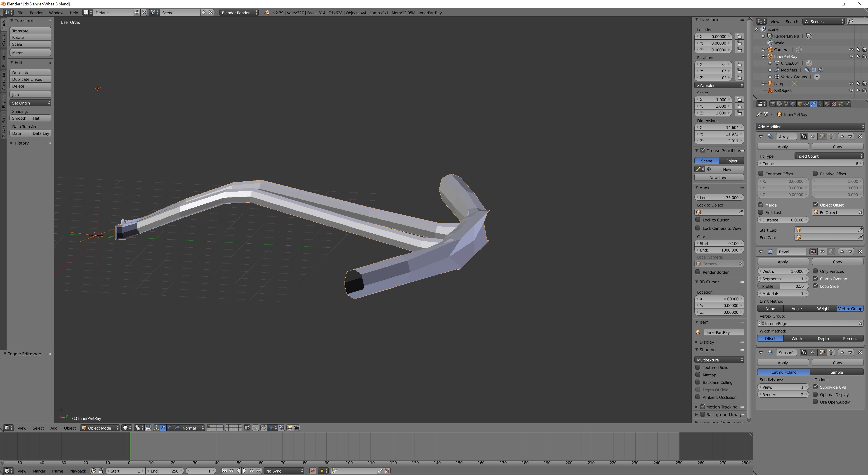868x475 pixels.
Task: Enable rotate manipulator arc icon
Action: coord(170,428)
